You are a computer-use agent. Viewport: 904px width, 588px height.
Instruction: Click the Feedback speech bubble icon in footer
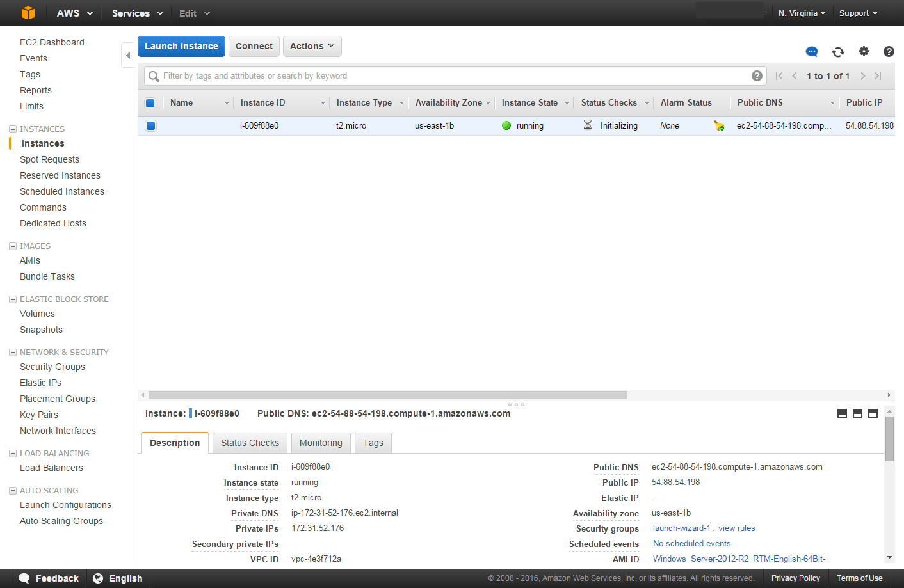coord(24,578)
